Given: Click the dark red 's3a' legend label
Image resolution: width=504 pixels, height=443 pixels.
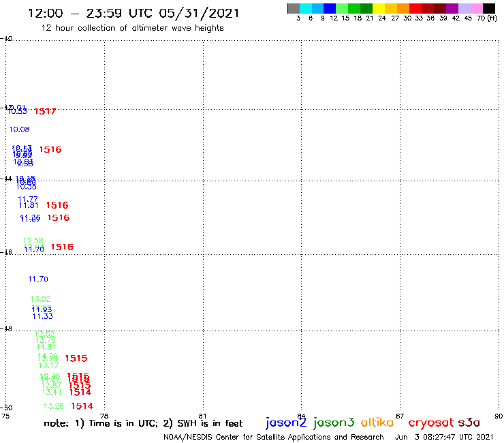Looking at the screenshot, I should [x=469, y=423].
